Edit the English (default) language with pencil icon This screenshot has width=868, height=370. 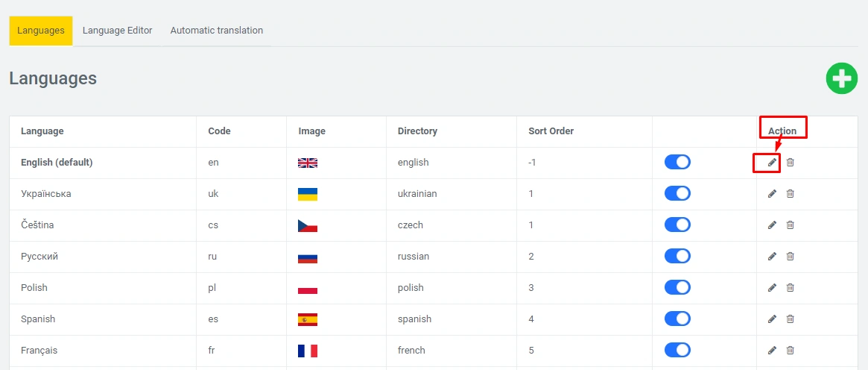[772, 163]
